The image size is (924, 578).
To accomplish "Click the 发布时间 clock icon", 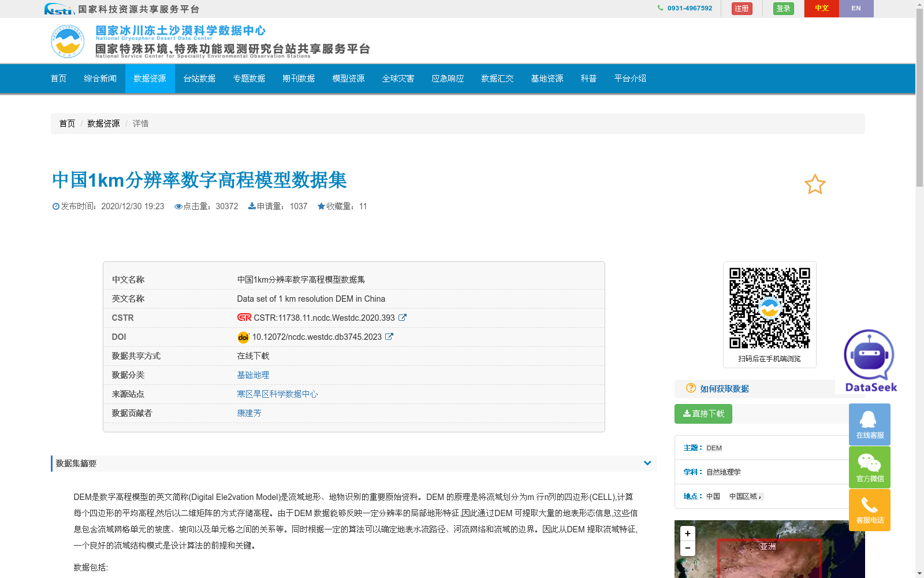I will pyautogui.click(x=56, y=206).
